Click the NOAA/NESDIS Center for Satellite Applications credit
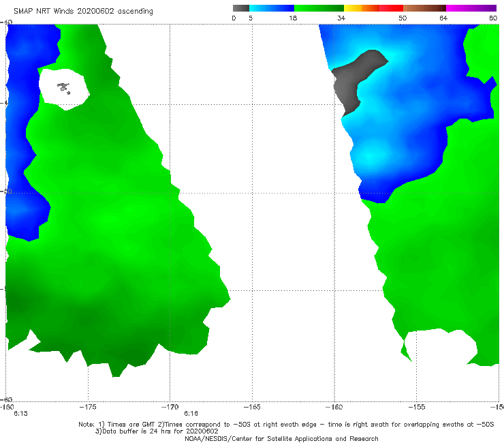 281,439
